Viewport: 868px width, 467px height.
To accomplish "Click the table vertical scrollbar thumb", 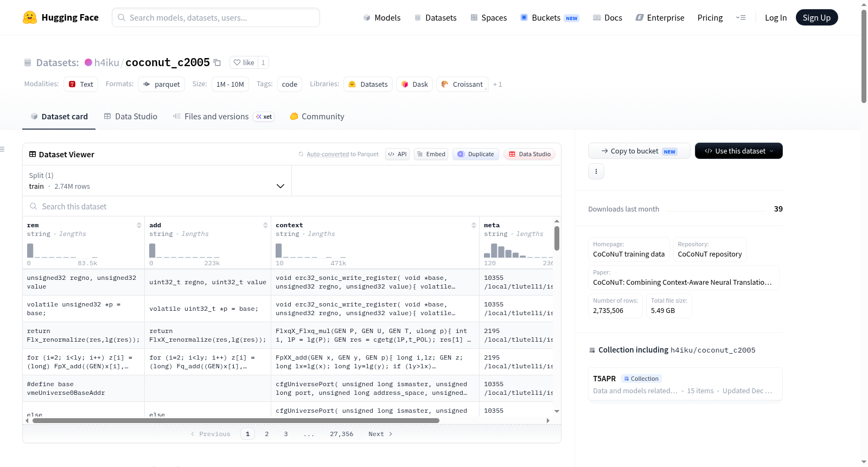I will click(557, 239).
